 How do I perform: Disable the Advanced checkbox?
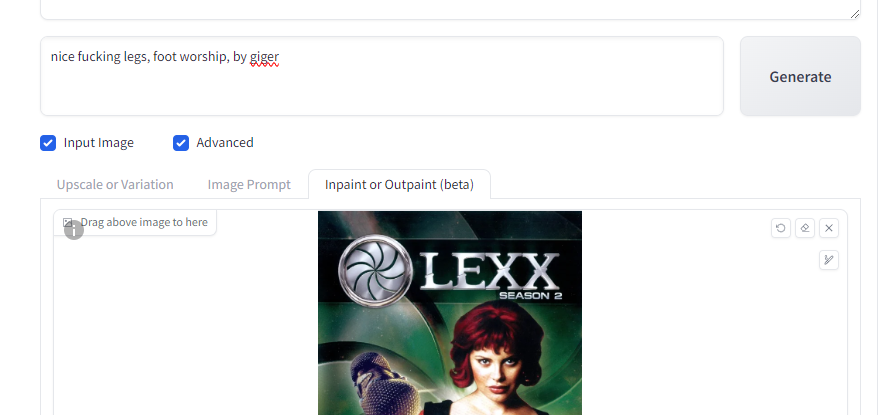tap(181, 143)
